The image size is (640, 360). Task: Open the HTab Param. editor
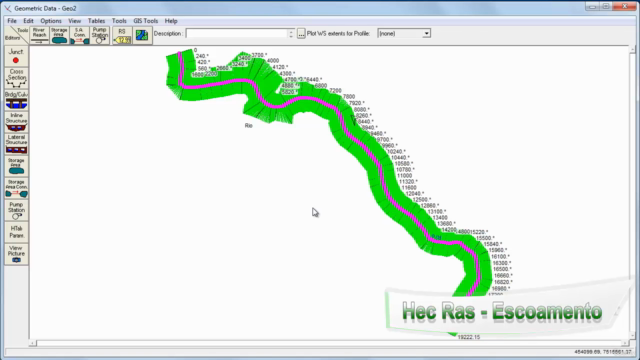[x=16, y=232]
